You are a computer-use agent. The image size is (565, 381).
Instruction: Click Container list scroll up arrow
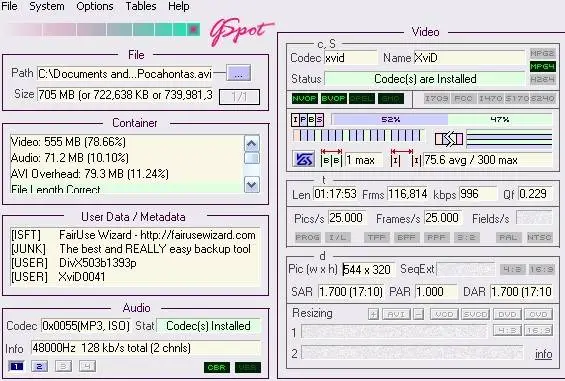252,144
